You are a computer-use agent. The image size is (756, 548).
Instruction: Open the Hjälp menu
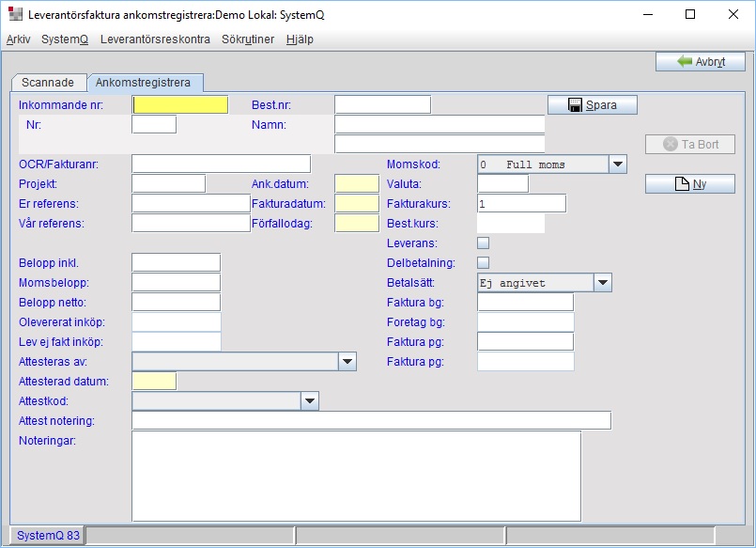(300, 39)
